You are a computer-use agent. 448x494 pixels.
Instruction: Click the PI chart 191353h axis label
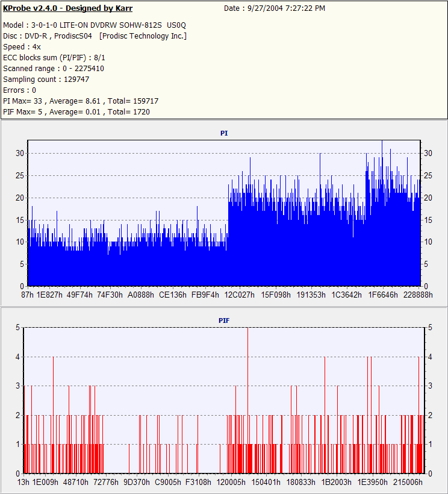(x=311, y=295)
